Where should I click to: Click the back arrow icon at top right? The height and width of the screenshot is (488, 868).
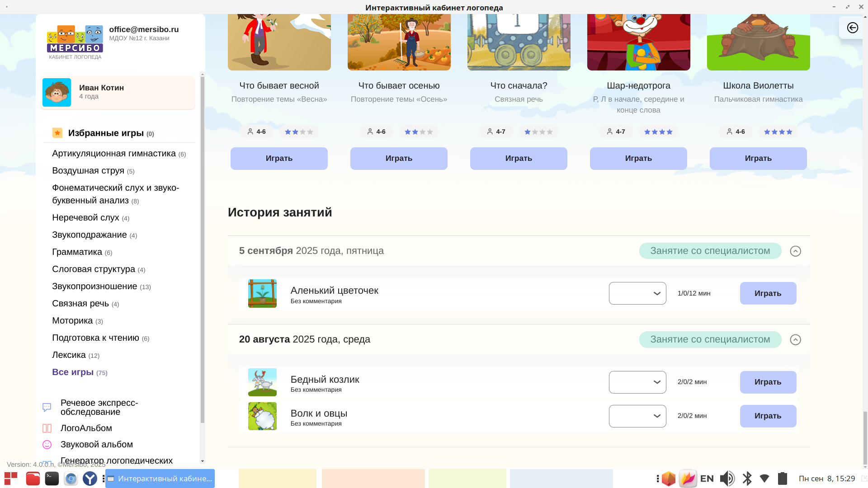coord(852,28)
